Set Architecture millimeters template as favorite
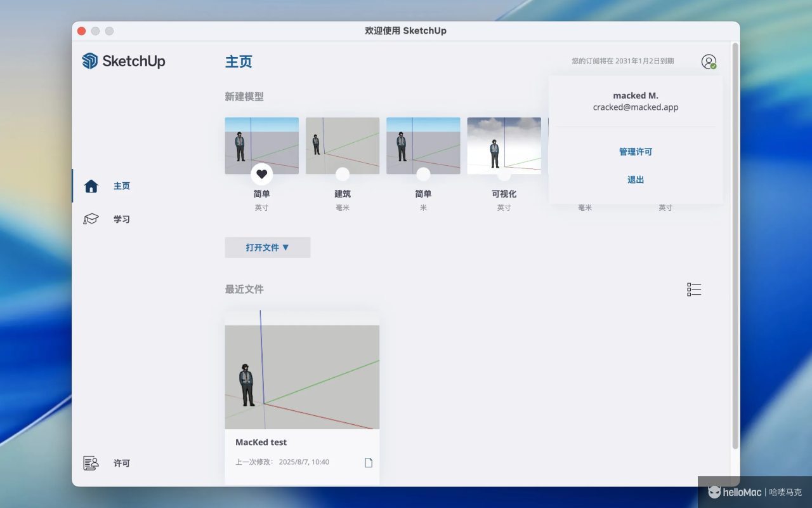Screen dimensions: 812x508 [343, 174]
